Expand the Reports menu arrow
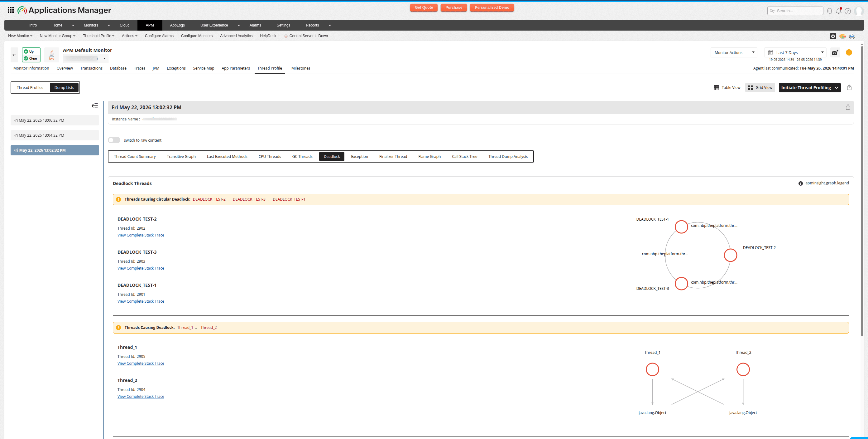868x439 pixels. coord(329,25)
